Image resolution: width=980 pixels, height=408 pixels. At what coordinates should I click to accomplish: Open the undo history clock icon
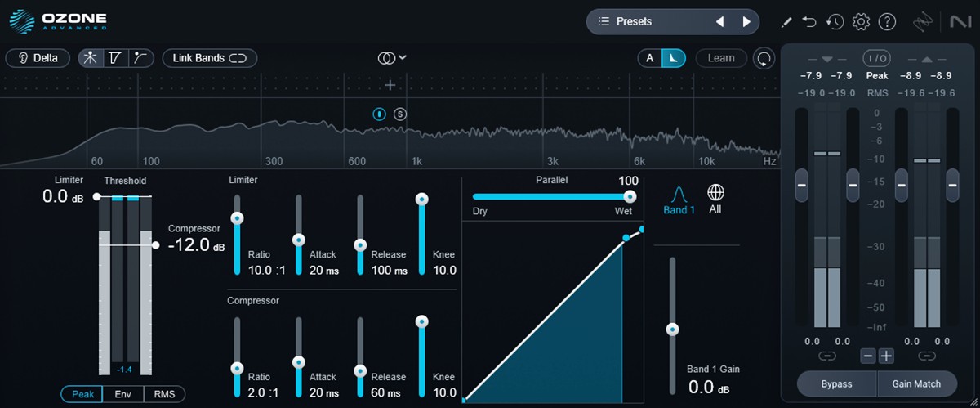coord(835,22)
